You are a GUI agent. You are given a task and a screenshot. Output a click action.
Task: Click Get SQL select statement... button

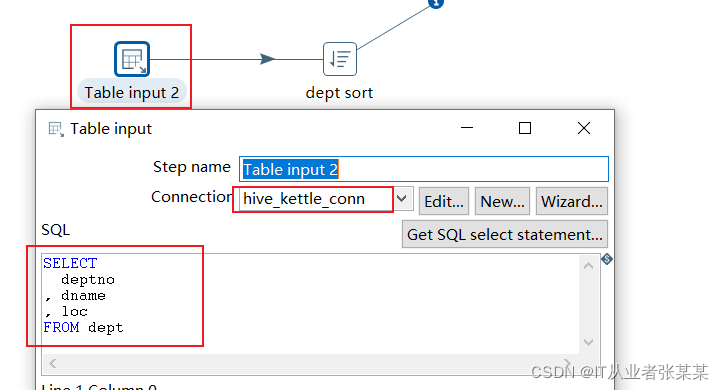point(505,234)
